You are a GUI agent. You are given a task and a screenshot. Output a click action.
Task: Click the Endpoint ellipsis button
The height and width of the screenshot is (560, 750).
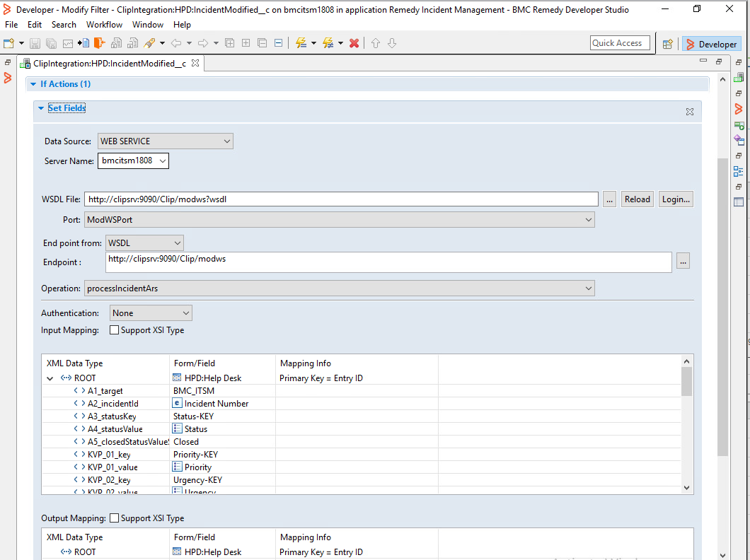click(683, 262)
